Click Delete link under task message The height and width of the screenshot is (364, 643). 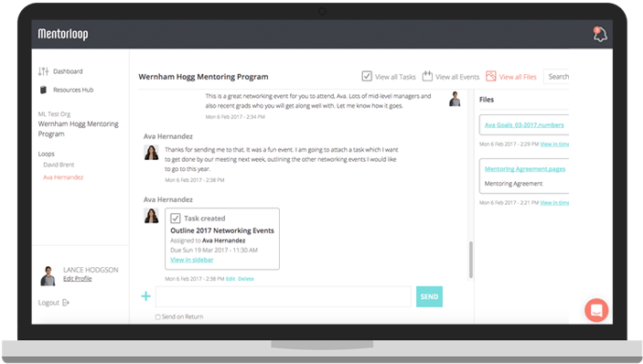[x=246, y=279]
